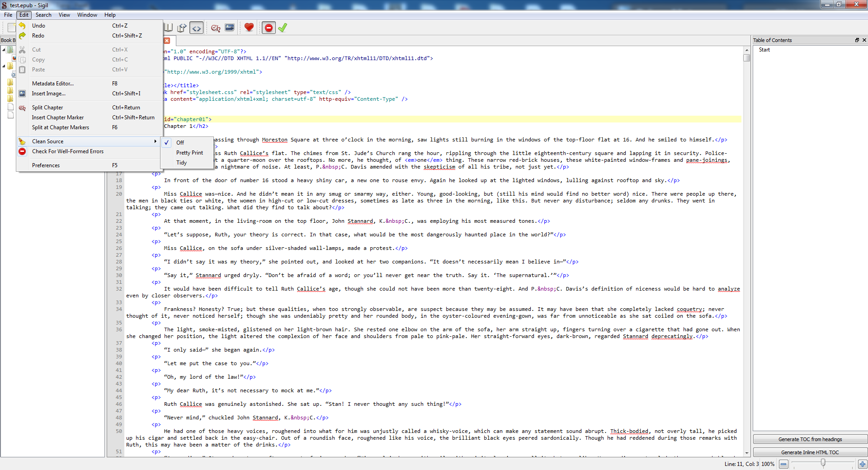868x470 pixels.
Task: Choose Check For Well-Formed Errors entry
Action: point(90,151)
